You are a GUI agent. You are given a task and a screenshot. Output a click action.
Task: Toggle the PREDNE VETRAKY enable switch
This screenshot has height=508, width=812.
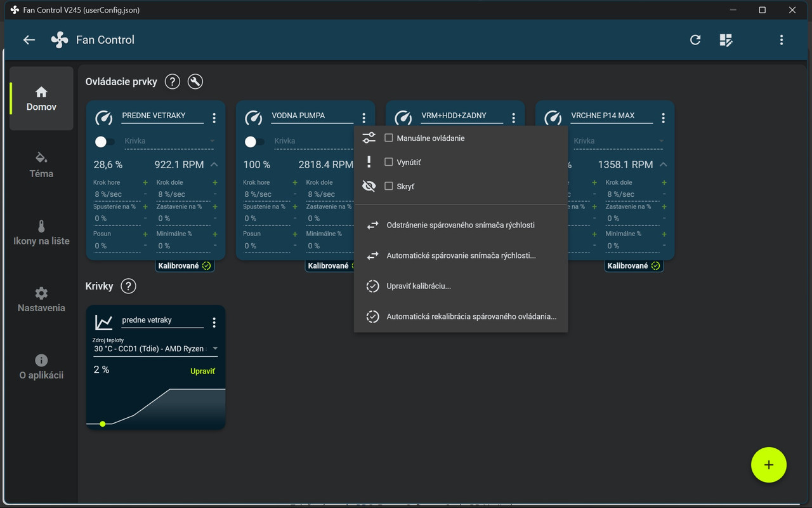click(105, 142)
